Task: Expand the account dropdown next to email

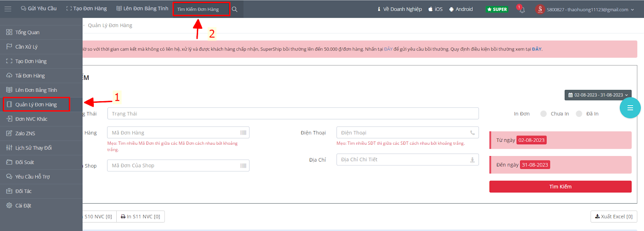Action: tap(632, 10)
